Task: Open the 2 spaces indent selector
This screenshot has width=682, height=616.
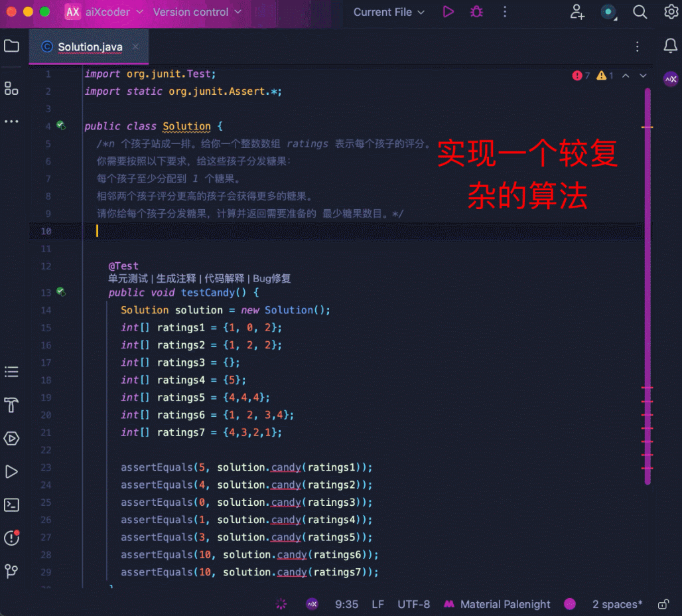Action: 617,604
